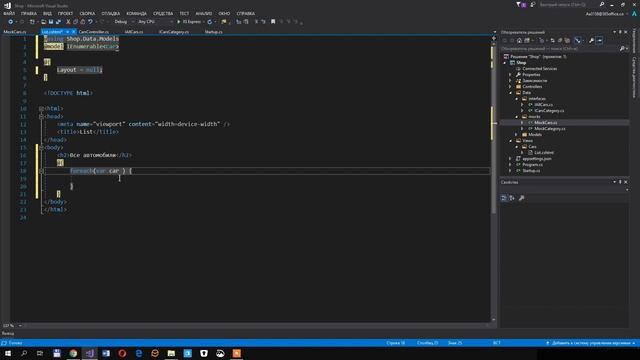Switch to the MockCars.cs editor tab
The height and width of the screenshot is (360, 640).
[x=15, y=32]
